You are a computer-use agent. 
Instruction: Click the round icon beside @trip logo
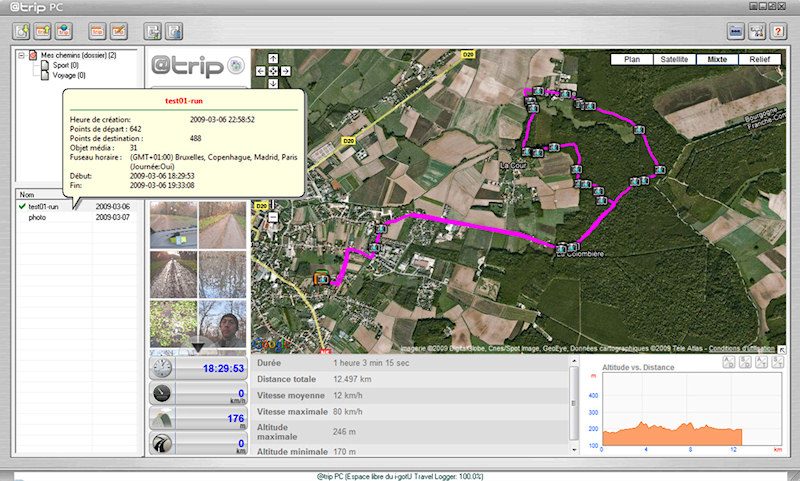pos(236,65)
